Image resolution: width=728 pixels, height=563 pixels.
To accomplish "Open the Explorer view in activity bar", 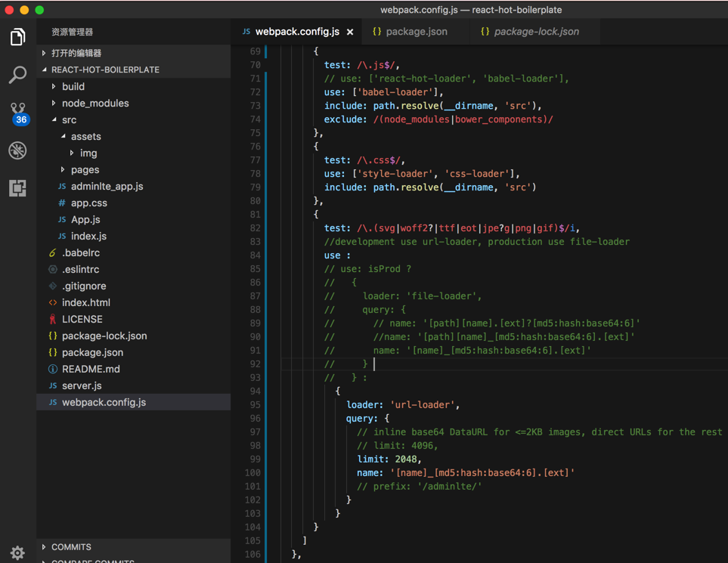I will [x=17, y=36].
